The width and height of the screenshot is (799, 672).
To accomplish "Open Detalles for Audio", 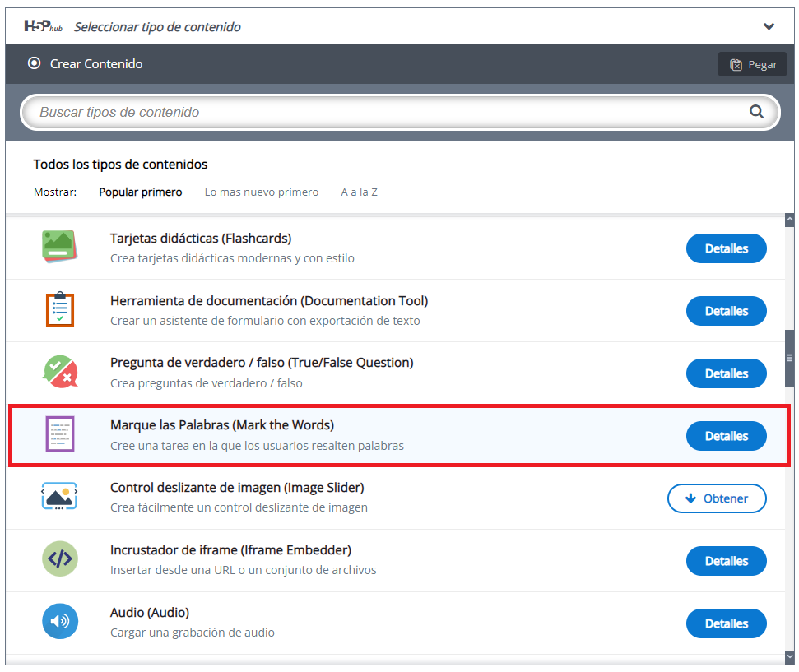I will [x=727, y=623].
